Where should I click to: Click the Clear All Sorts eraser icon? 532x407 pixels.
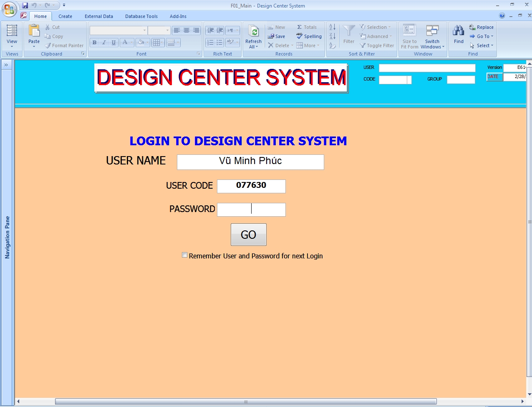tap(332, 46)
